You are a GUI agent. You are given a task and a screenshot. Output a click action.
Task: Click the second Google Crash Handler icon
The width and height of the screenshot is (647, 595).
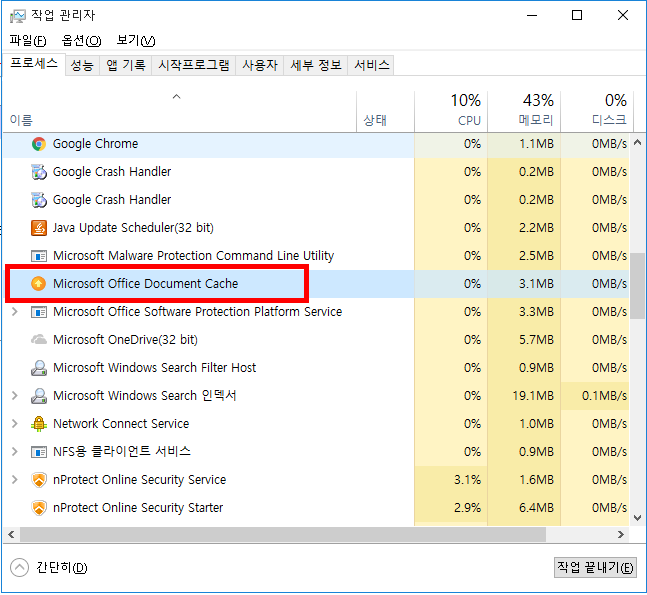pyautogui.click(x=39, y=200)
